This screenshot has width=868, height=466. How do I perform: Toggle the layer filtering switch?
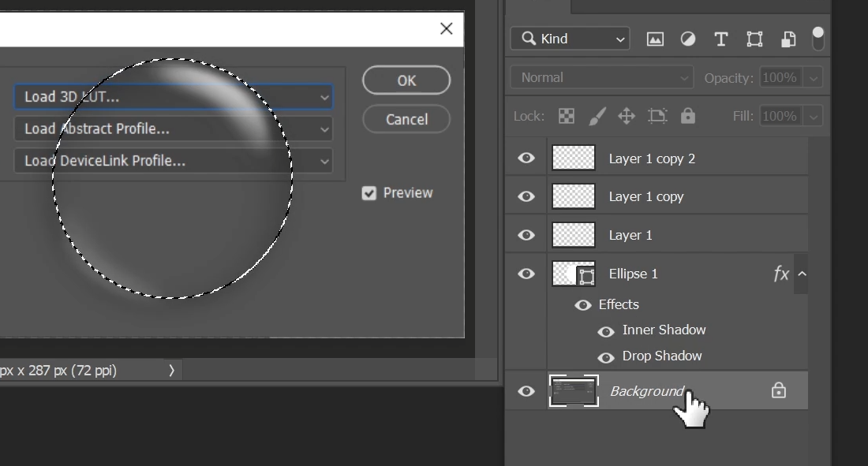pos(817,39)
